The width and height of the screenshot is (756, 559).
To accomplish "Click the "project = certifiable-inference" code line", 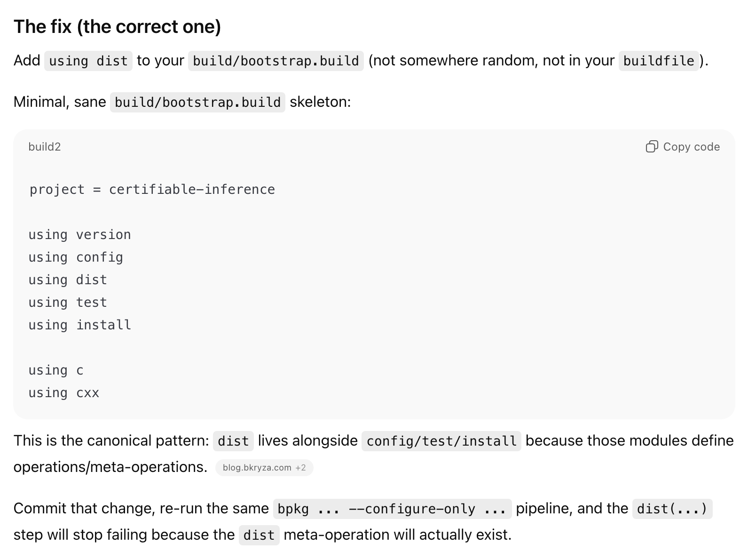I will click(x=152, y=190).
